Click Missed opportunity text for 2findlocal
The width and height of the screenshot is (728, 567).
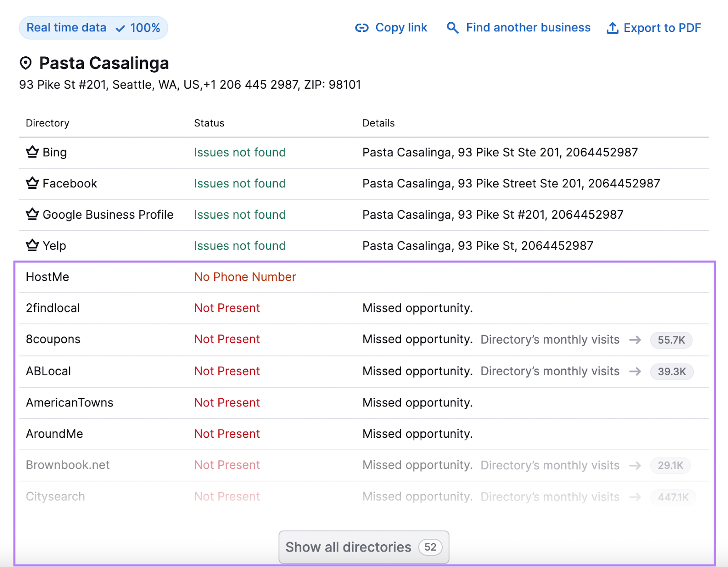(418, 308)
